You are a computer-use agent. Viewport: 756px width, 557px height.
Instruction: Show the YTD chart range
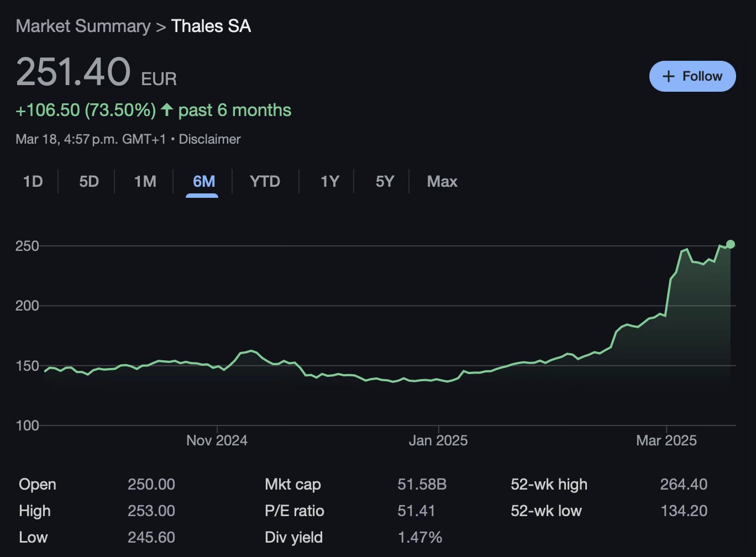(265, 181)
